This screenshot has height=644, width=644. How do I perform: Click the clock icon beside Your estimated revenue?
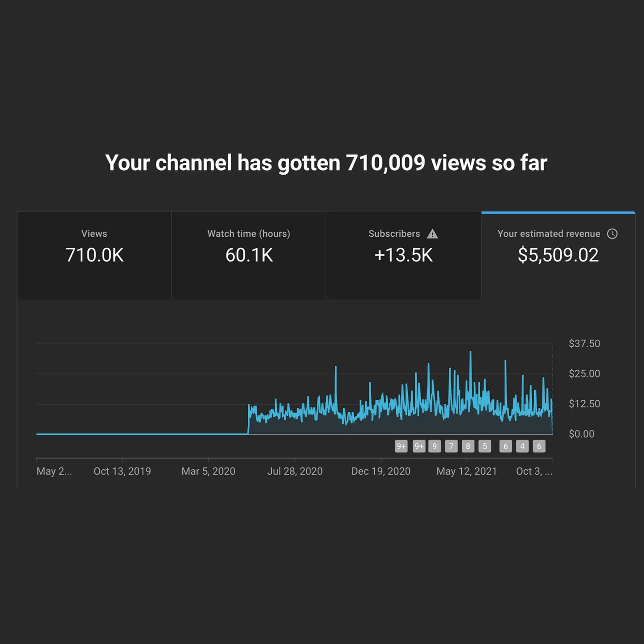point(613,234)
